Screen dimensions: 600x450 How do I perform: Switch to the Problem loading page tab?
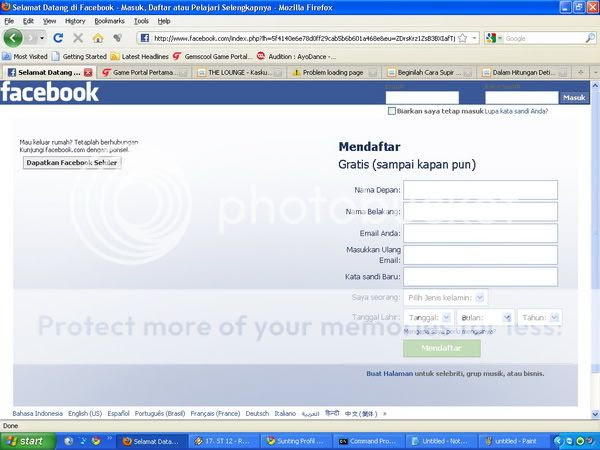click(333, 72)
